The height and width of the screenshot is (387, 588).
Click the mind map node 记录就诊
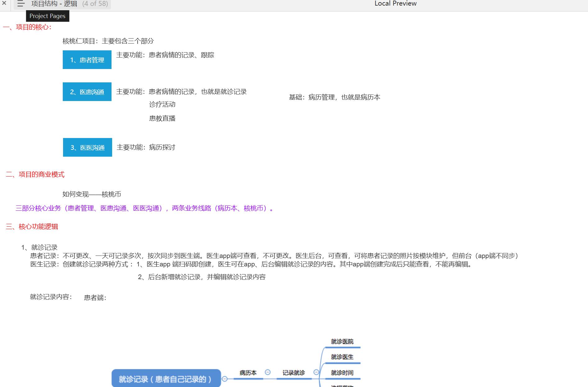[294, 373]
